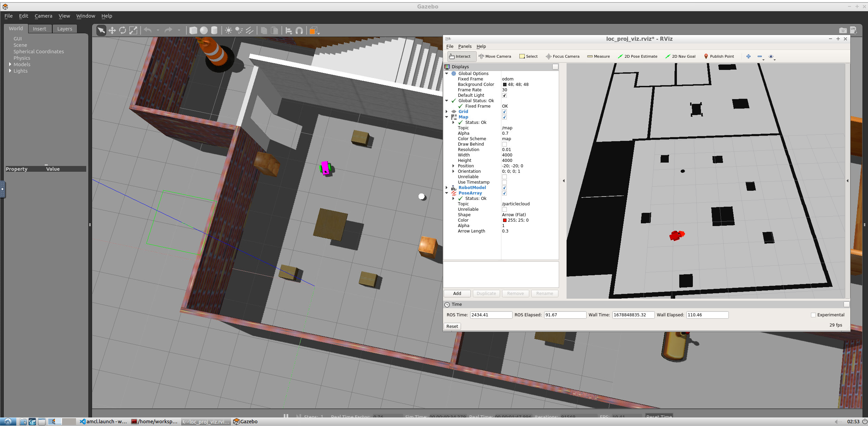
Task: Click the Redo arrow in Gazebo toolbar
Action: [x=168, y=31]
